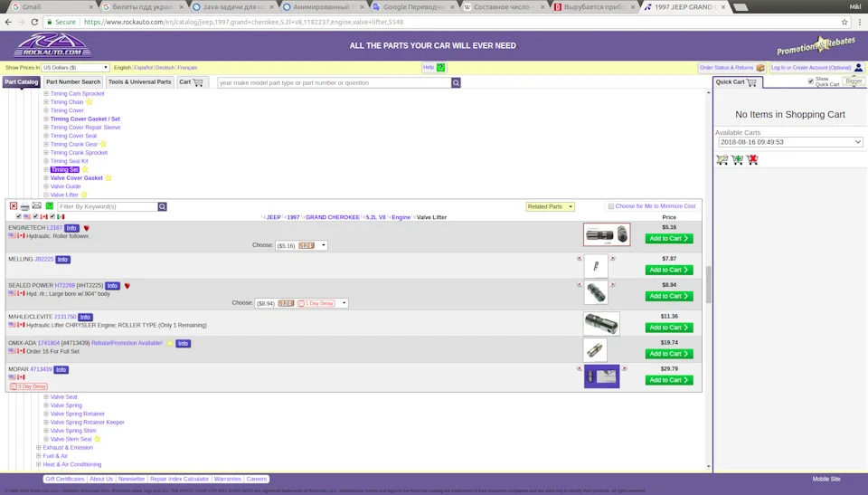Open the ENGINETECH lifter product thumbnail
The width and height of the screenshot is (868, 495).
point(607,234)
